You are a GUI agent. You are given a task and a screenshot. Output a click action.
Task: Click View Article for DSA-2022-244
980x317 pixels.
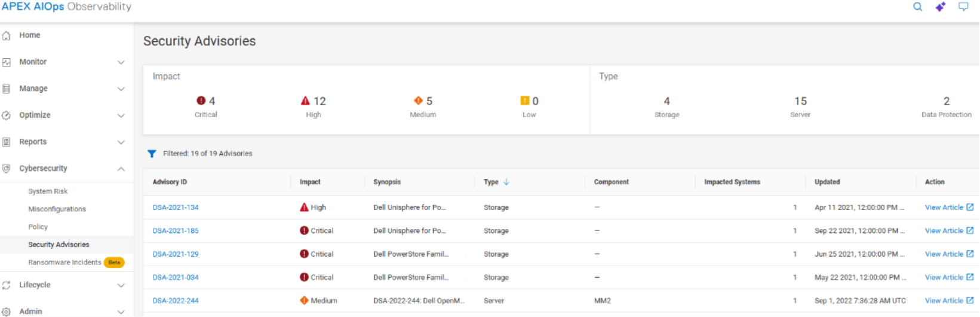click(944, 301)
